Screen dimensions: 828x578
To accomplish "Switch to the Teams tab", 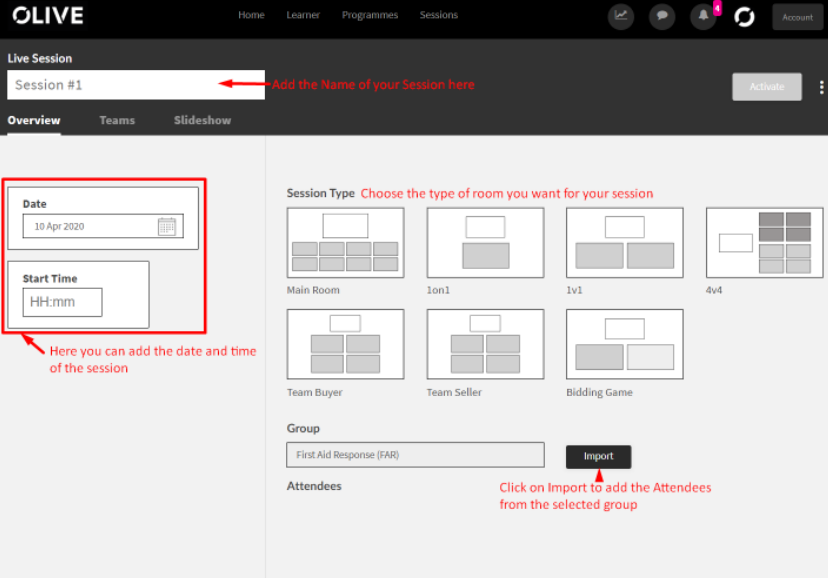I will coord(117,120).
